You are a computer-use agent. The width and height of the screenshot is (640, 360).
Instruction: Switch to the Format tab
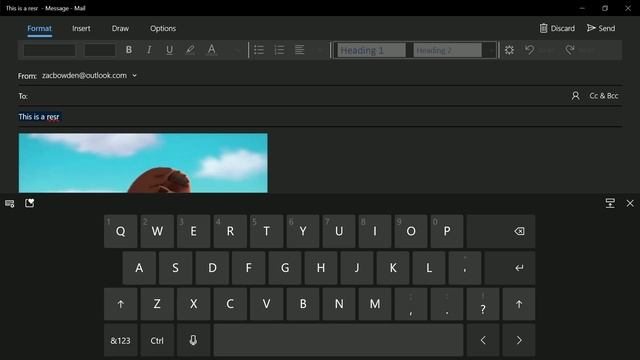pos(39,29)
